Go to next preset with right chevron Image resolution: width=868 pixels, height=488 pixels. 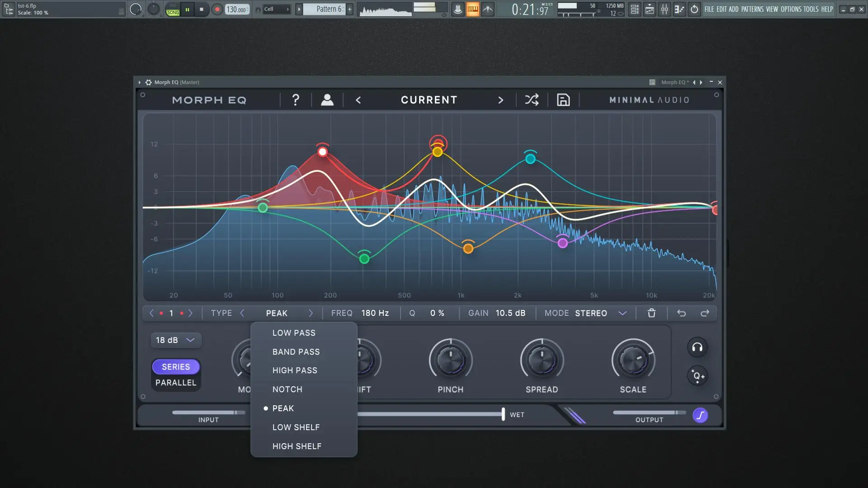click(500, 100)
